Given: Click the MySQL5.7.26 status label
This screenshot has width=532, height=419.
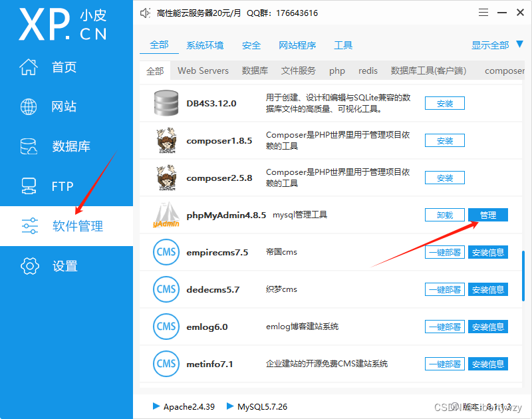Looking at the screenshot, I should [x=262, y=406].
